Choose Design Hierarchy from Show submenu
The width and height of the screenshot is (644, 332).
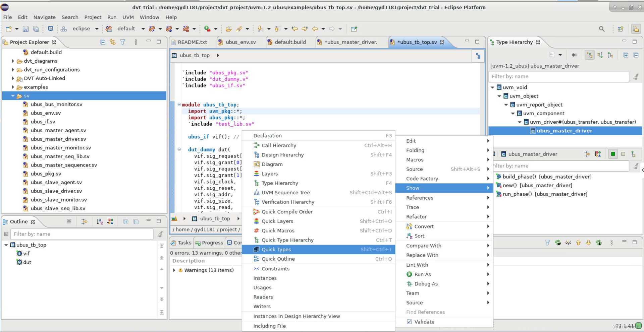pyautogui.click(x=318, y=155)
